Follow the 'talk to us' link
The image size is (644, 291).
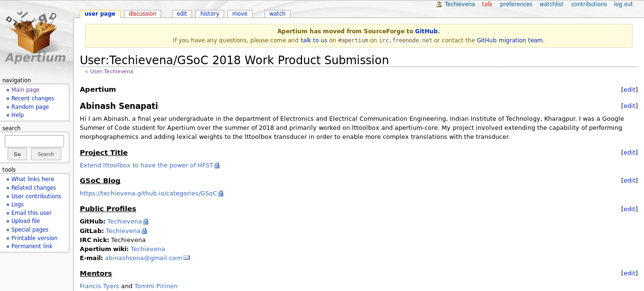(314, 40)
